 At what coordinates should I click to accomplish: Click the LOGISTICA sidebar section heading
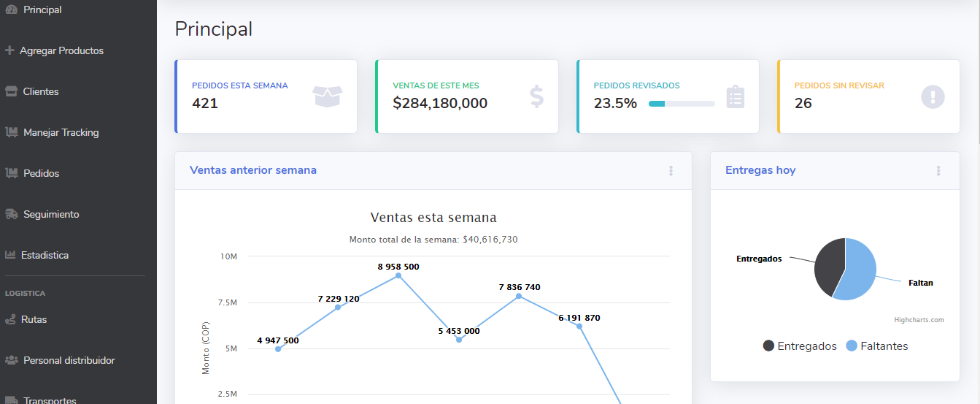coord(25,293)
